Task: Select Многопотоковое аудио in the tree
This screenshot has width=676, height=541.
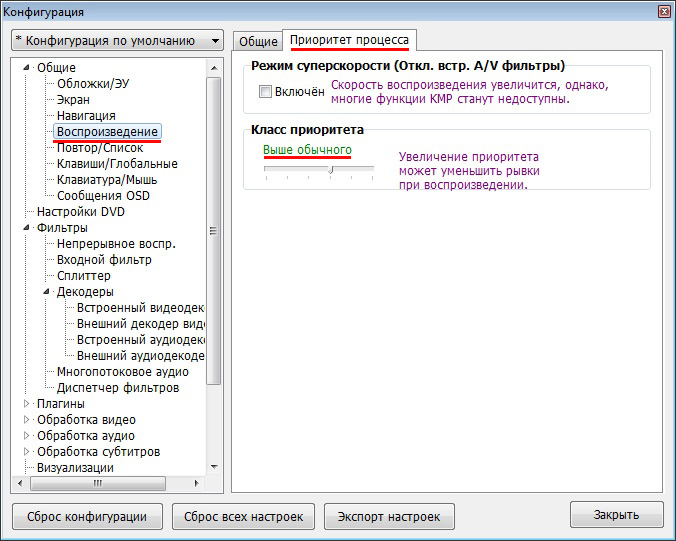Action: (x=122, y=372)
